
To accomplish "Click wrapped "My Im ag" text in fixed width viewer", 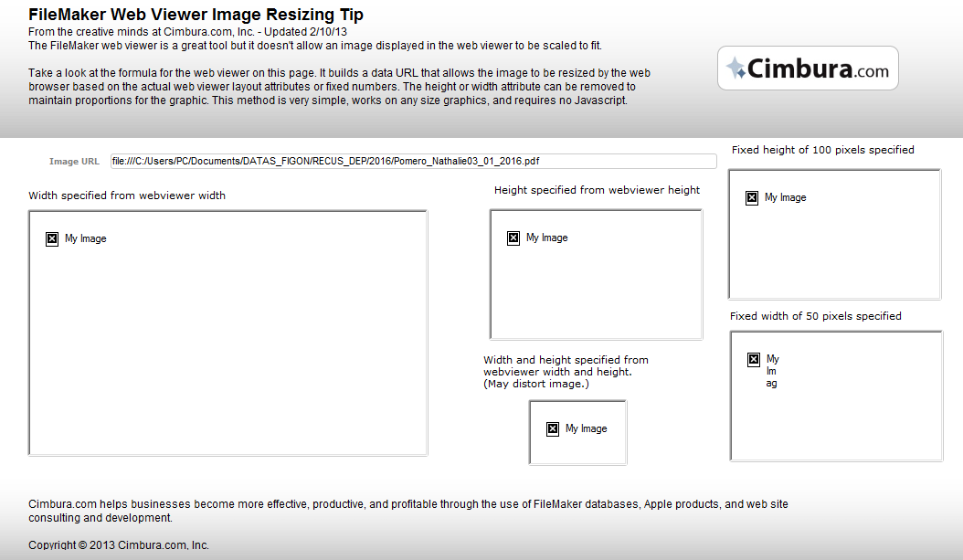I will [772, 371].
